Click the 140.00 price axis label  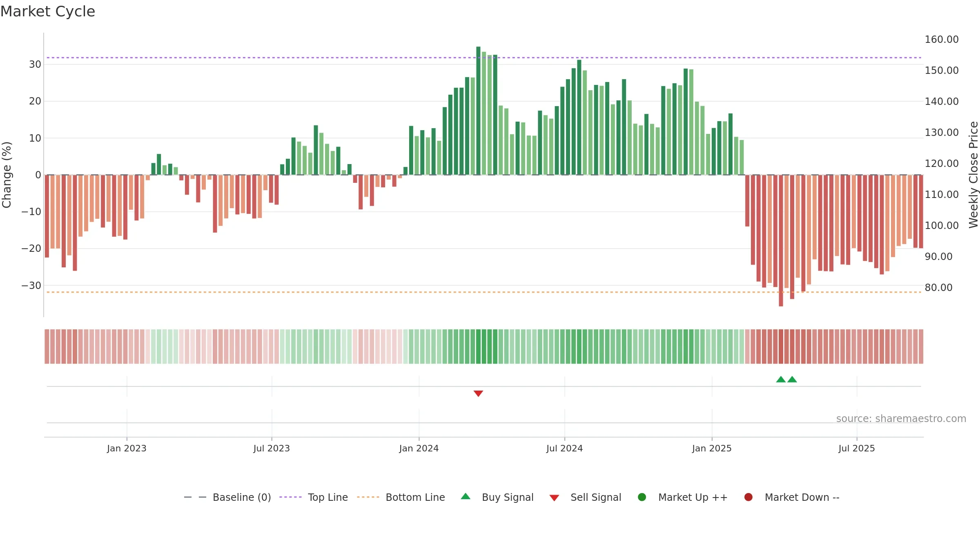(x=942, y=102)
